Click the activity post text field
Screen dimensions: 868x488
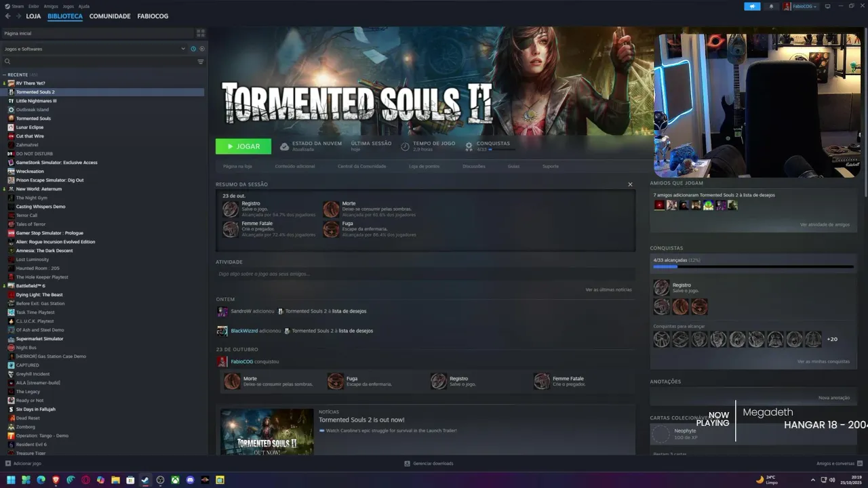(x=425, y=274)
